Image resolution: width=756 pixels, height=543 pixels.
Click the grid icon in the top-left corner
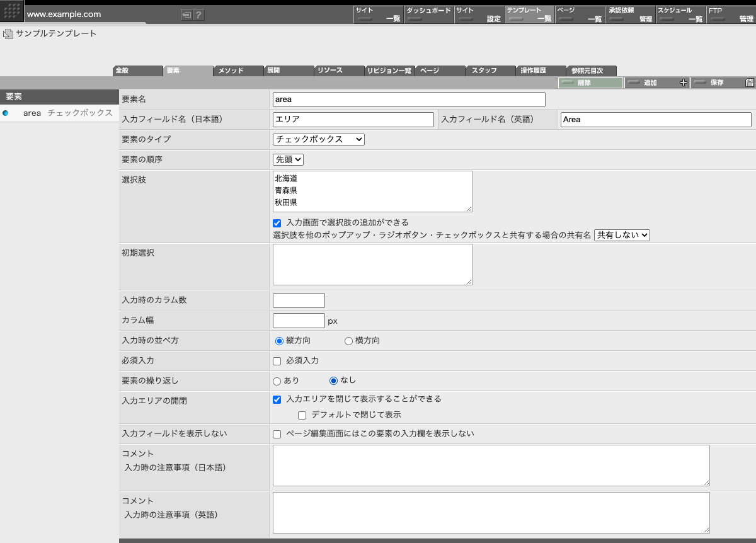tap(11, 11)
